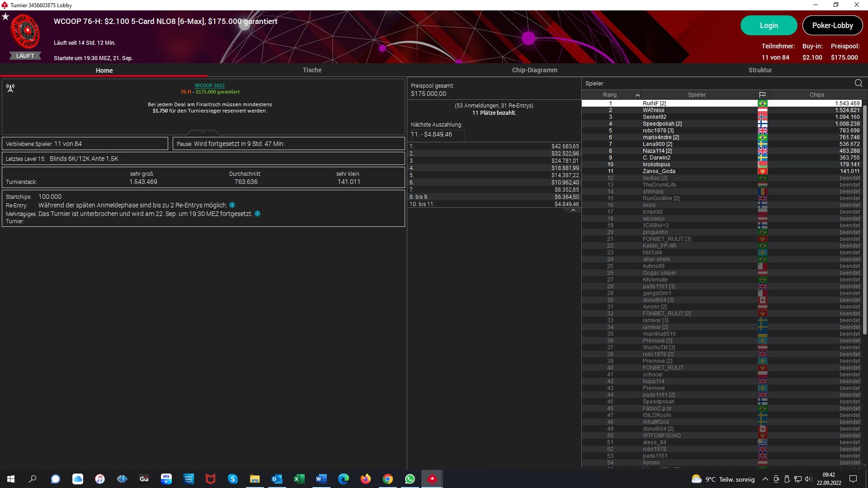Open McAfee from the taskbar
Image resolution: width=868 pixels, height=488 pixels.
coord(210,479)
